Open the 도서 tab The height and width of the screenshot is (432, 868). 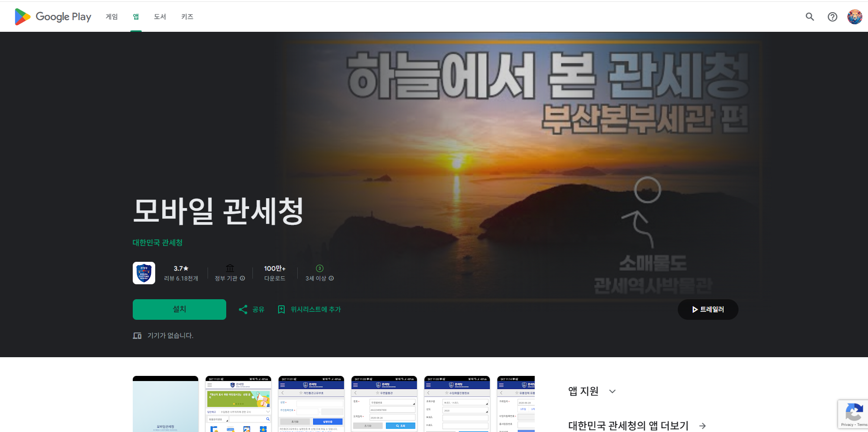159,16
